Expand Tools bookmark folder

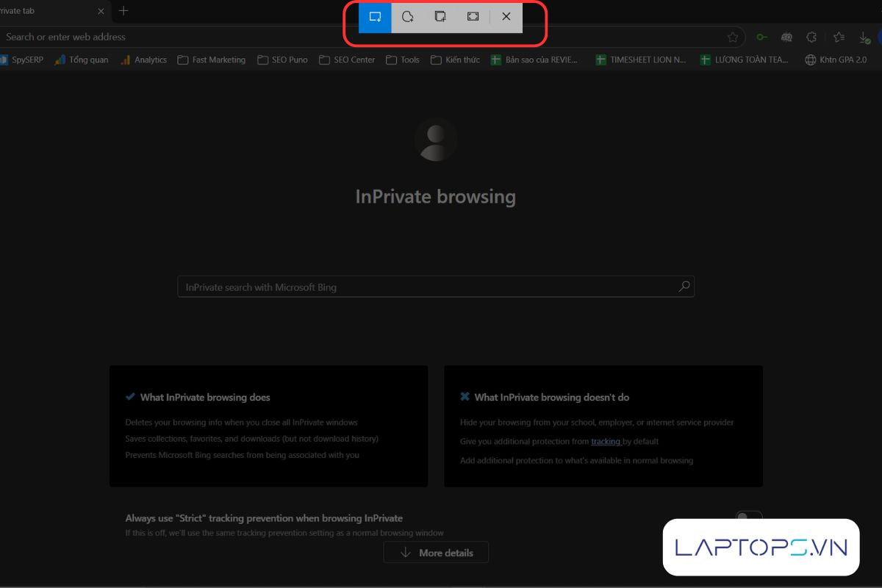click(403, 60)
